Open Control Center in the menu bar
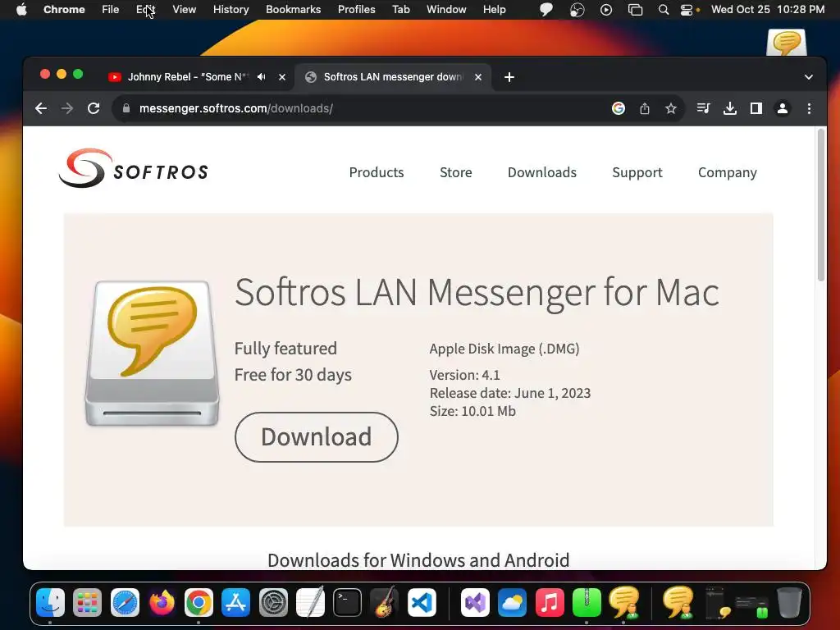840x630 pixels. click(687, 10)
